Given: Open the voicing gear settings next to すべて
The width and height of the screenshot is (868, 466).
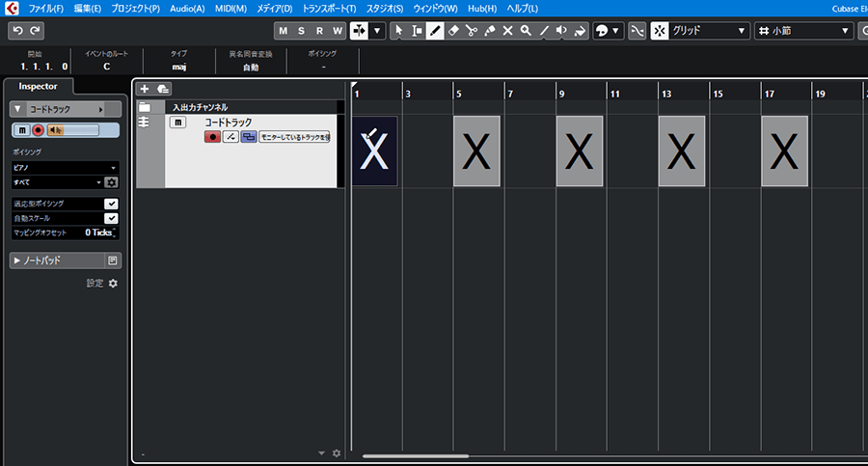Looking at the screenshot, I should (111, 182).
